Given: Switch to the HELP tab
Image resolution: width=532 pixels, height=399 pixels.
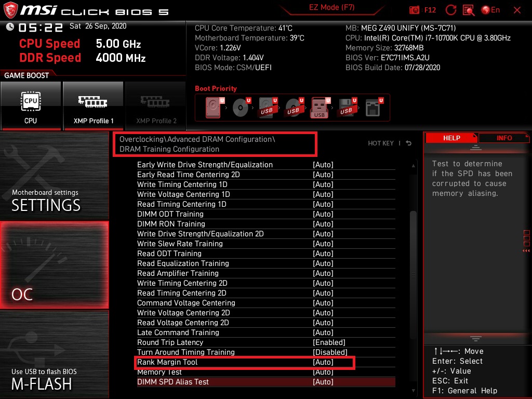Looking at the screenshot, I should (x=451, y=138).
